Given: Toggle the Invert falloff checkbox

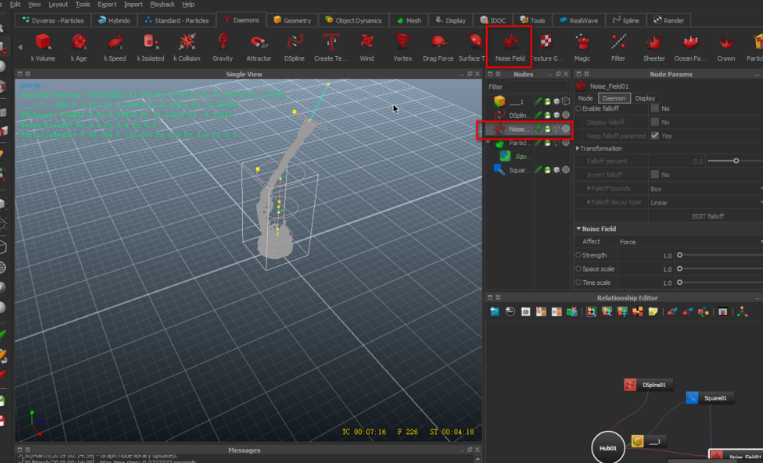Looking at the screenshot, I should coord(655,174).
